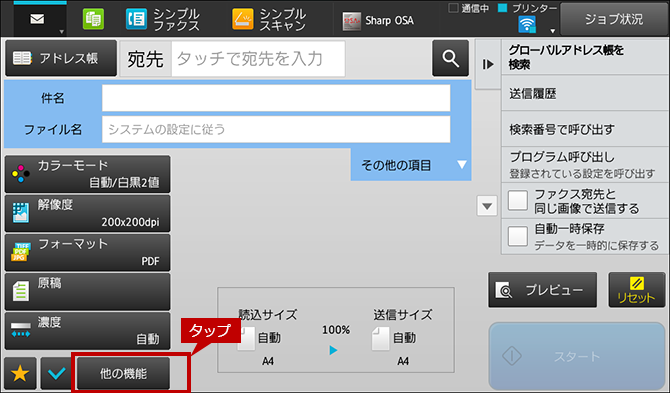Tap the wireless network status icon

coord(527,24)
